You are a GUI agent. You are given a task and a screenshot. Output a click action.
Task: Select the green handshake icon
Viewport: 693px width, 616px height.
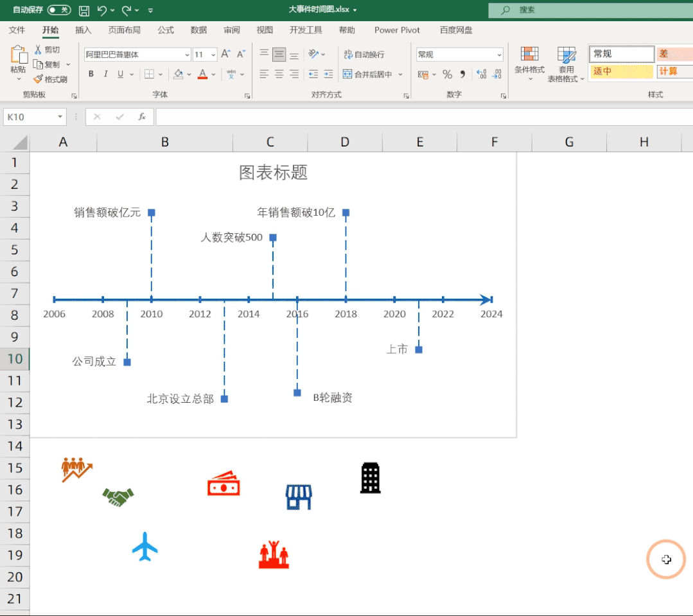tap(118, 497)
